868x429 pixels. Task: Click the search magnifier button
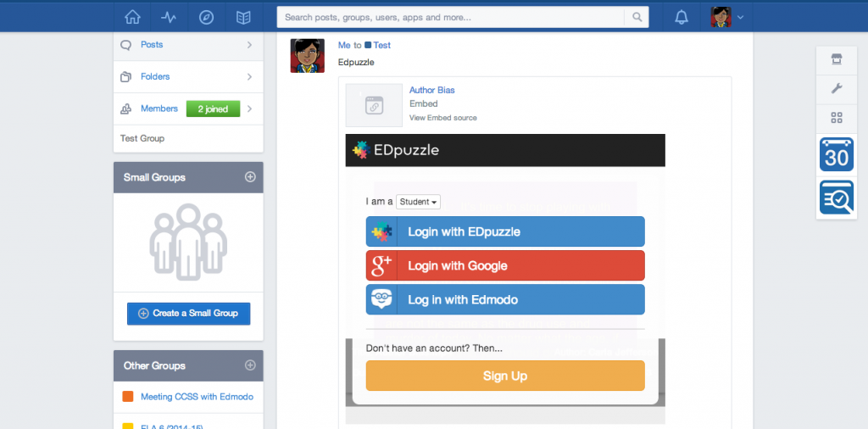click(x=637, y=17)
